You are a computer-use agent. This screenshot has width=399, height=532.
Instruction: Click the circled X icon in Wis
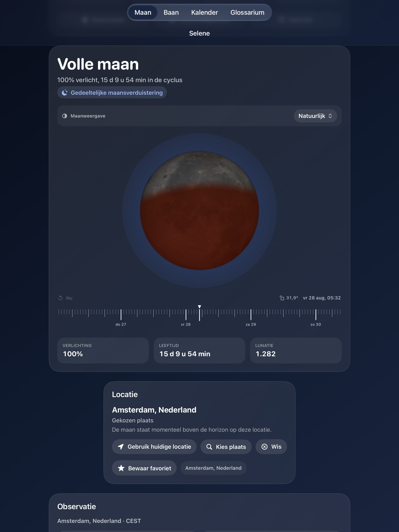pos(264,447)
